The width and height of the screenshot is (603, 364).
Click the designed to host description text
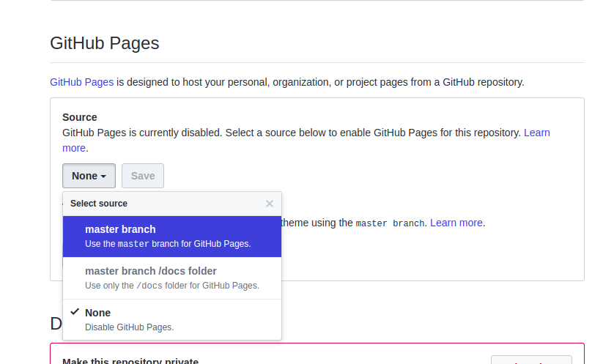tap(320, 82)
